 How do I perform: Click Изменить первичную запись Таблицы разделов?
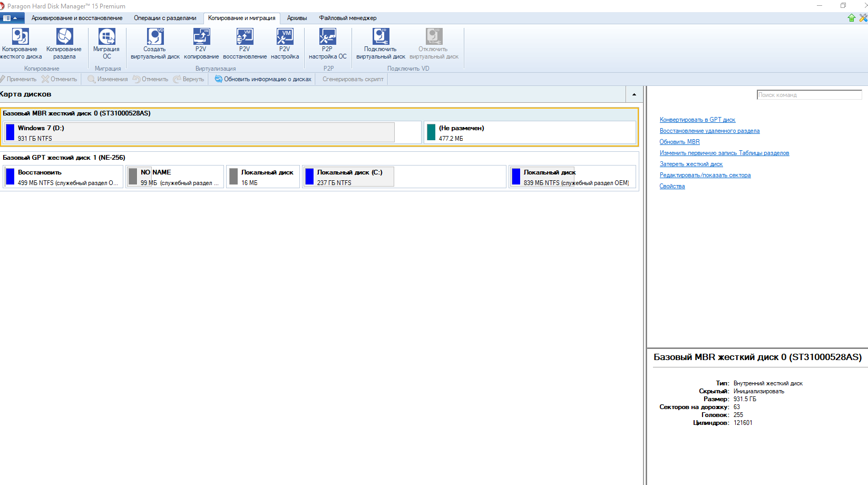coord(724,153)
